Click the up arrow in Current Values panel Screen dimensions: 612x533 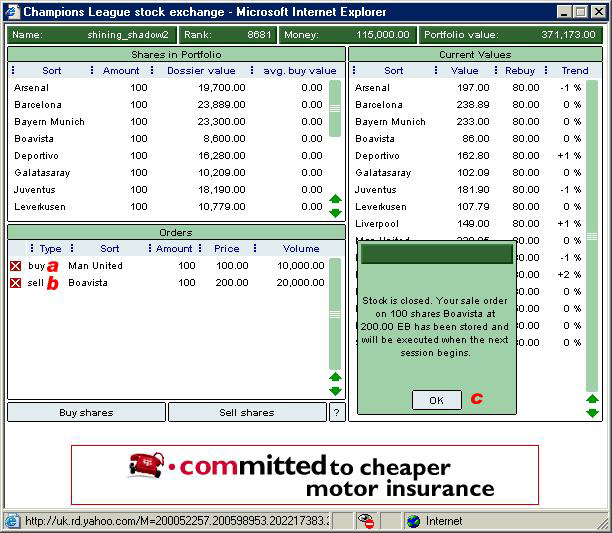[592, 399]
